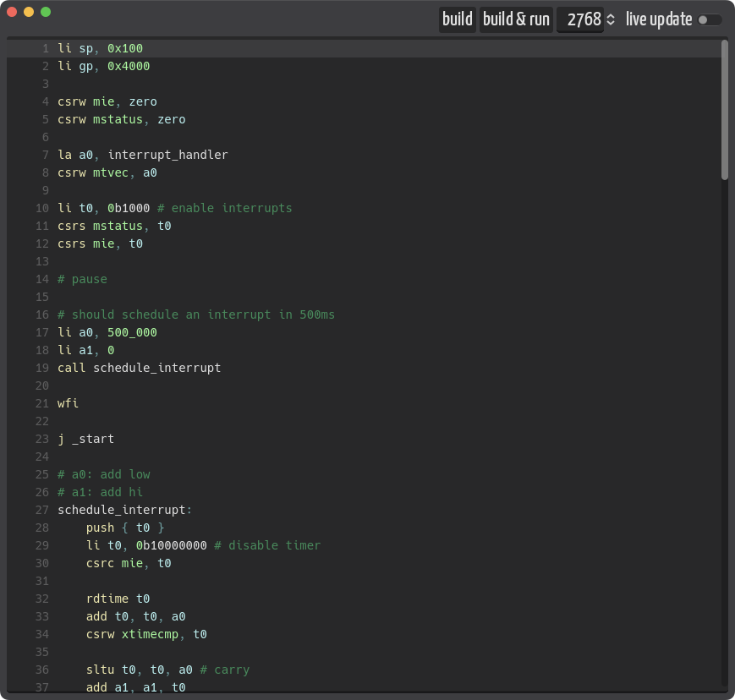
Task: Click the stepper arrows beside 2768
Action: pos(611,19)
